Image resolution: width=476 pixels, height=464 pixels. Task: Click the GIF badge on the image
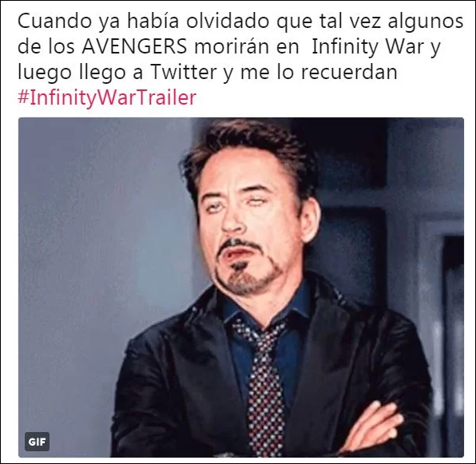pyautogui.click(x=37, y=442)
